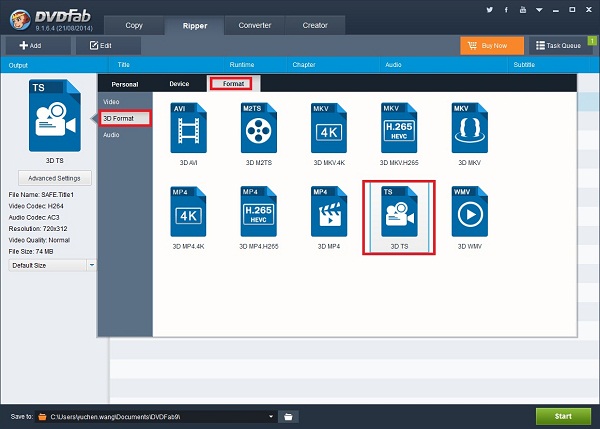Click the File Name: SAFE.Title1 text

pyautogui.click(x=41, y=195)
